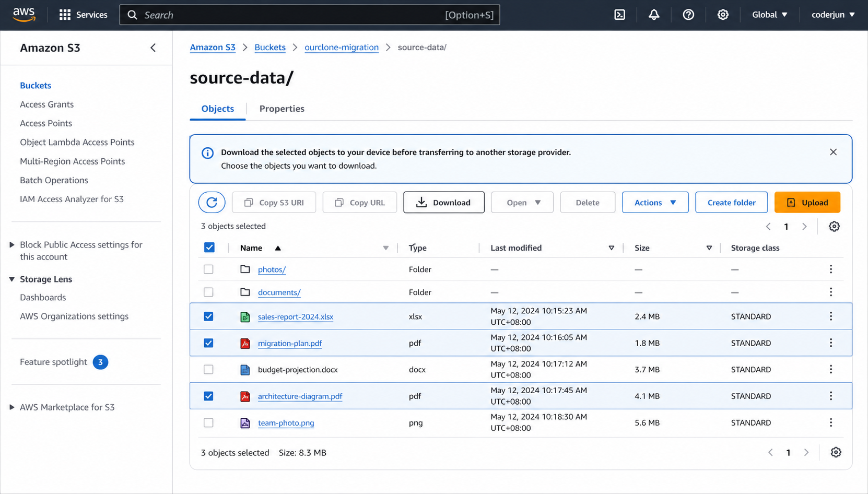The height and width of the screenshot is (494, 868).
Task: Open Access Grants in the sidebar
Action: pyautogui.click(x=47, y=104)
